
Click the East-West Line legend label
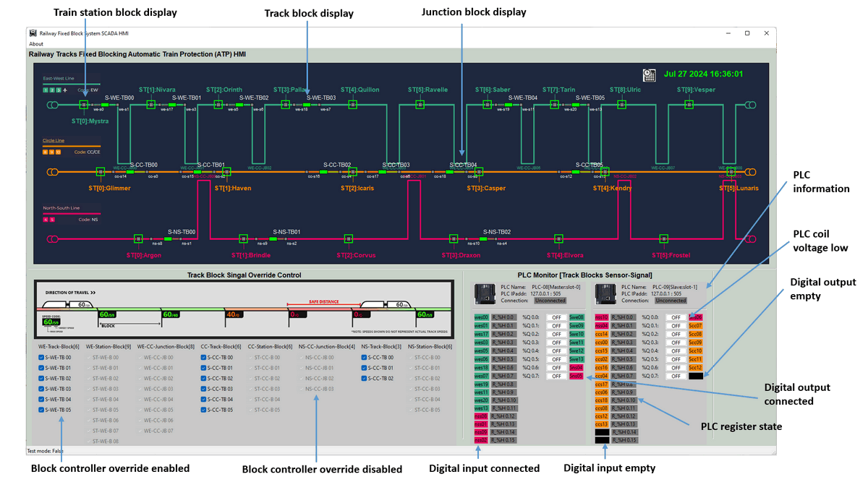click(x=59, y=78)
